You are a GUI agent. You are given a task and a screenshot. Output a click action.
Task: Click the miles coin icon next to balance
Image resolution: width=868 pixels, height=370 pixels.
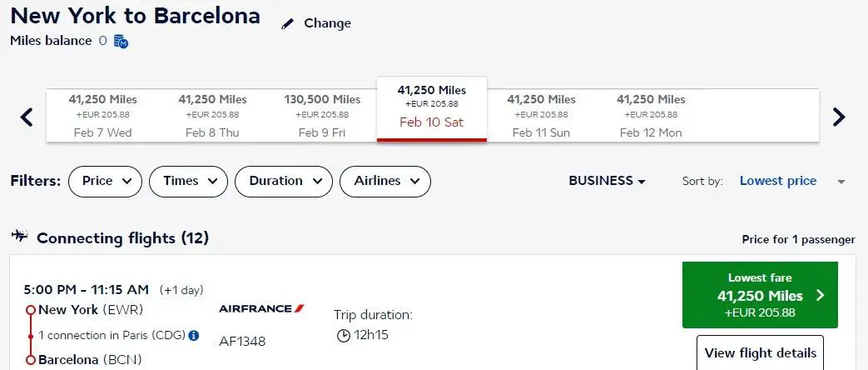pyautogui.click(x=122, y=41)
